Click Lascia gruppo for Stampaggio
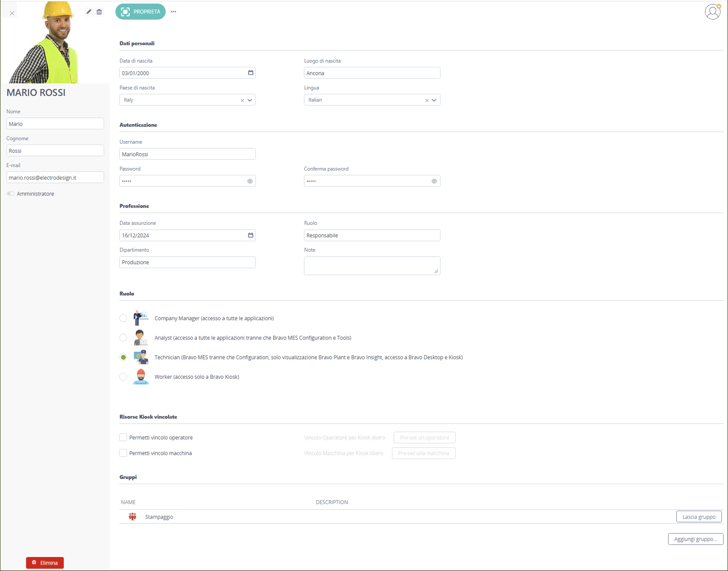728x571 pixels. coord(699,517)
